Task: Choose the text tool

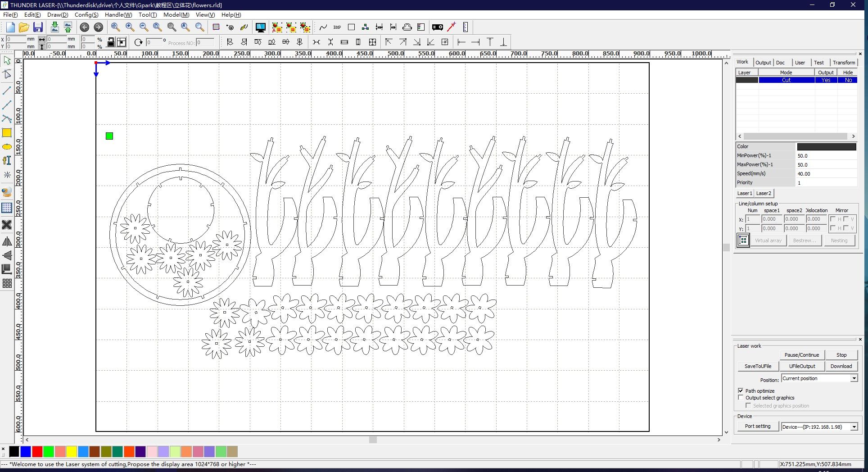Action: [7, 161]
